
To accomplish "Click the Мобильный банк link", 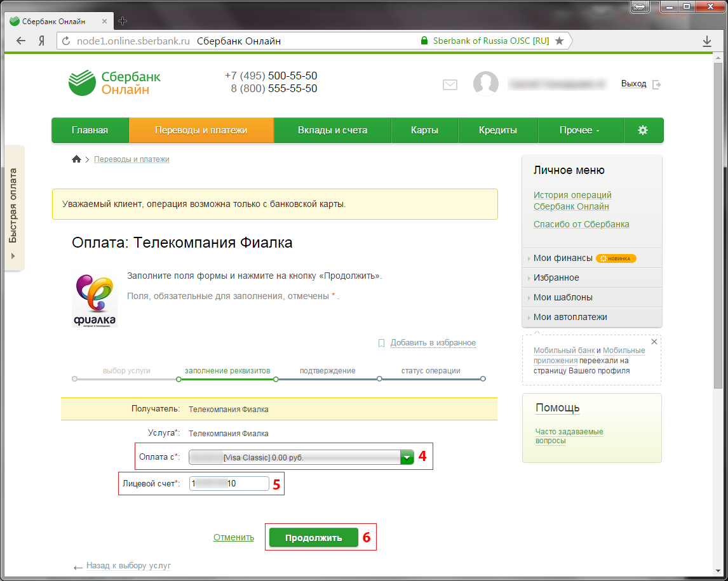I will pyautogui.click(x=563, y=351).
